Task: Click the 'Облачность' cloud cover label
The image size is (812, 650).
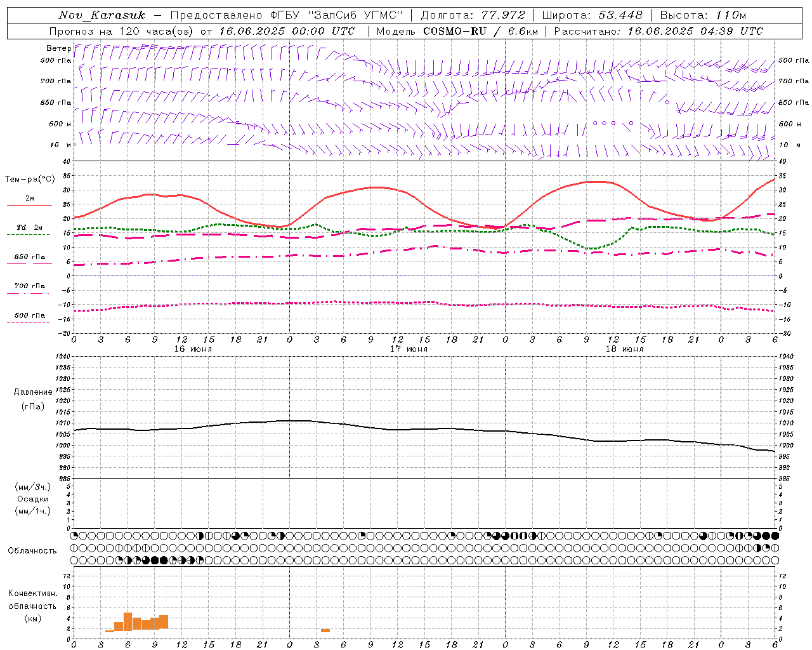Action: tap(32, 551)
